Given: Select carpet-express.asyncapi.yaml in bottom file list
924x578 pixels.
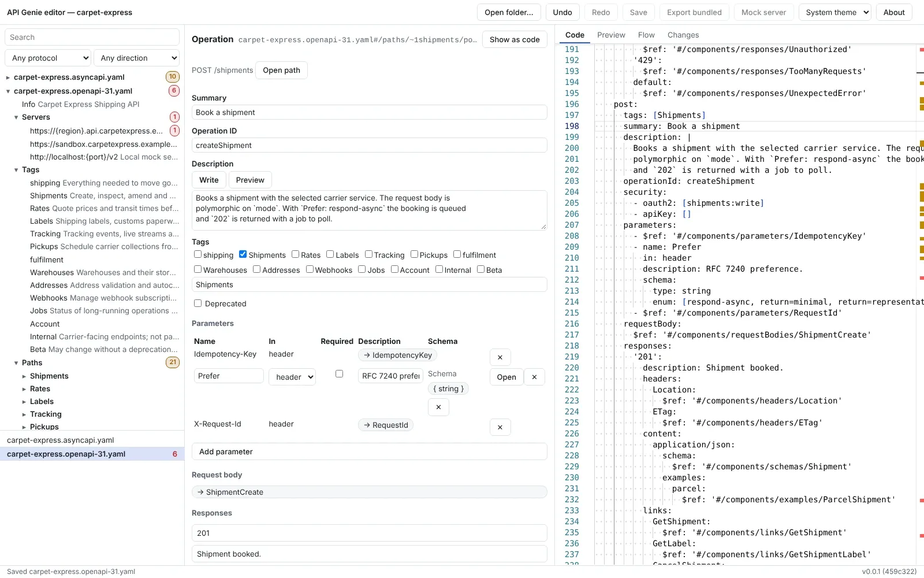Looking at the screenshot, I should click(92, 440).
